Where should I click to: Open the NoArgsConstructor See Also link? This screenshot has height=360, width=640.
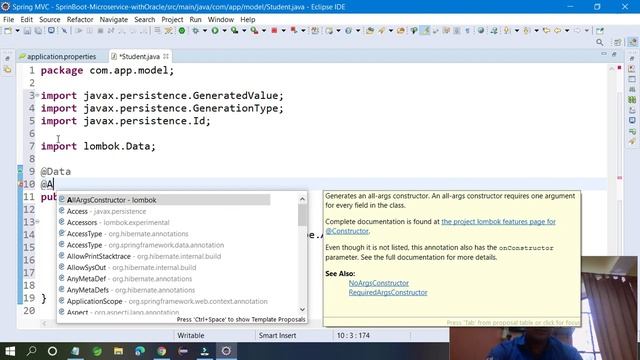[x=378, y=283]
